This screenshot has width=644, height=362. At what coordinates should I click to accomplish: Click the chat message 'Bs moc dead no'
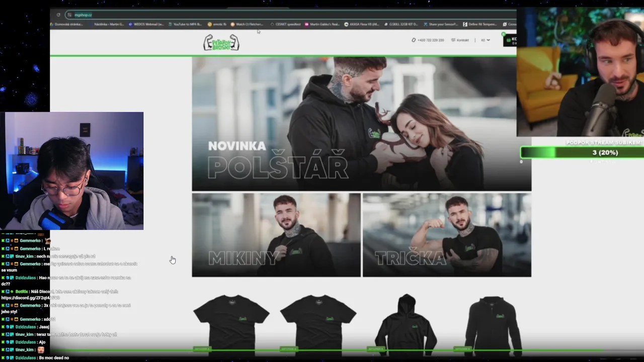53,357
